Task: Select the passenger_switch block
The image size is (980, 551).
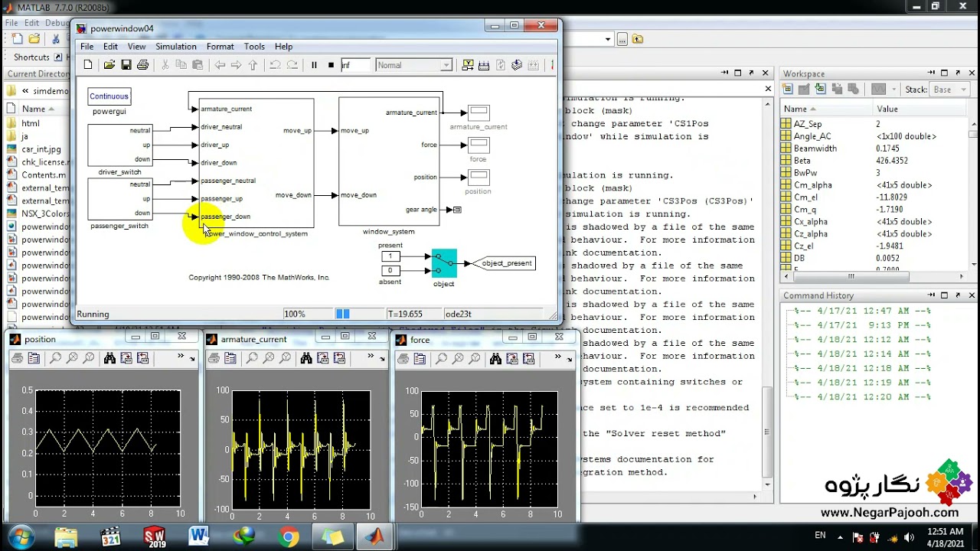Action: [119, 199]
